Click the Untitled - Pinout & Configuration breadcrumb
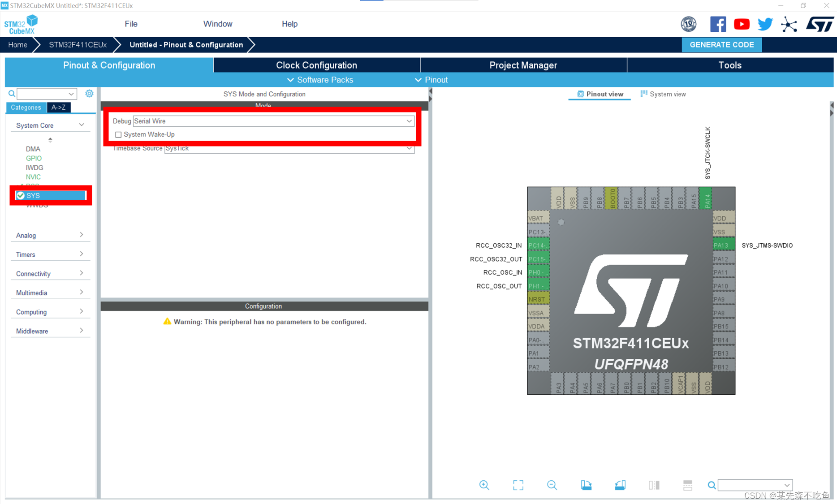 coord(186,45)
